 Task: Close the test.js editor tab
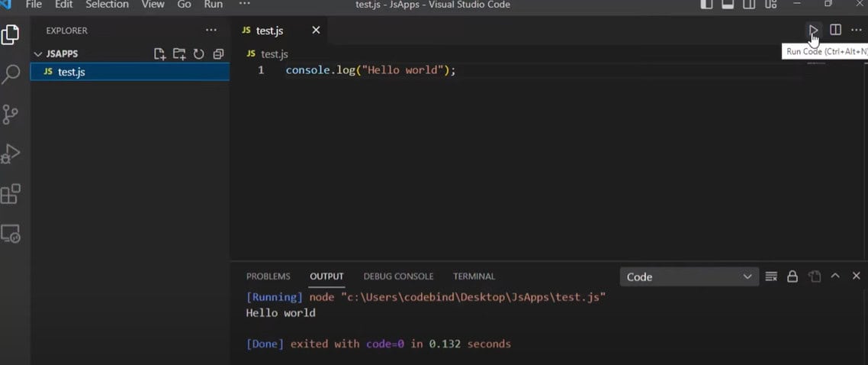point(316,31)
